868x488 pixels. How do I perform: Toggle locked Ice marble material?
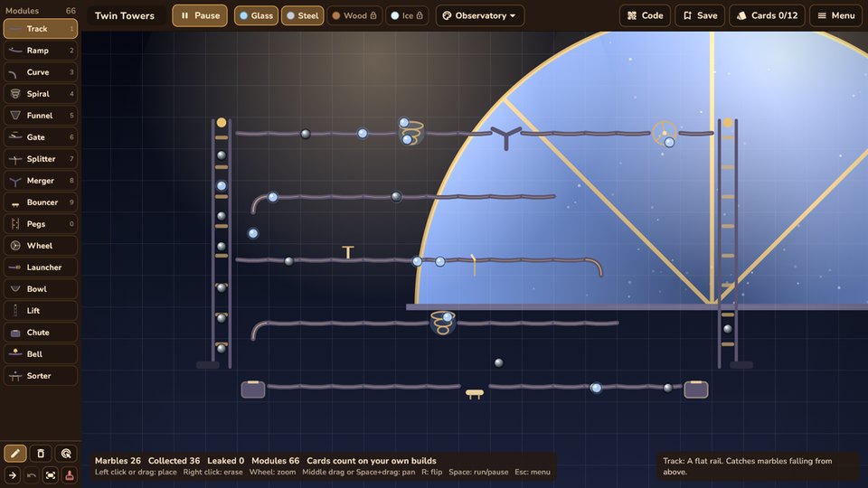point(407,15)
